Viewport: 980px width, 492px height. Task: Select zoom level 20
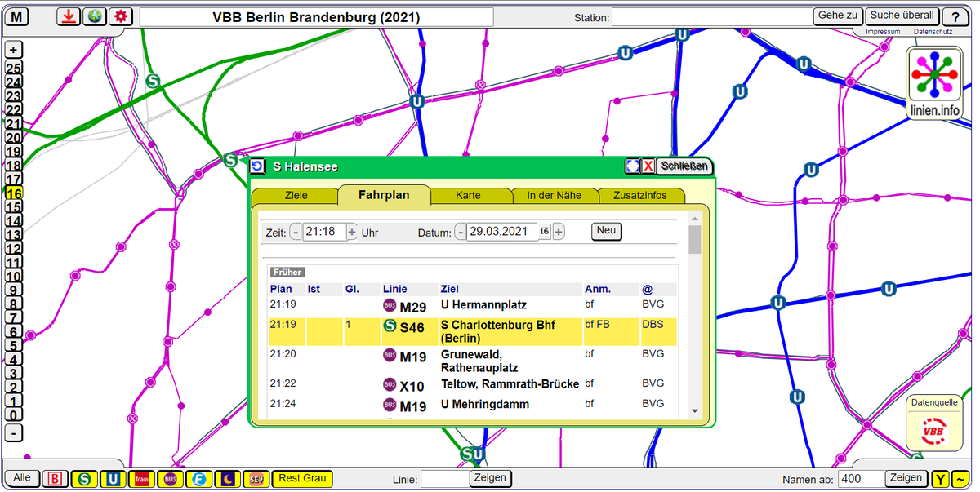pos(14,137)
